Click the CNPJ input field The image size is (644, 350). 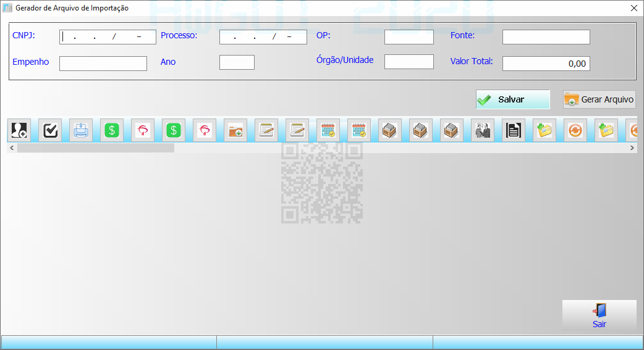pos(108,37)
